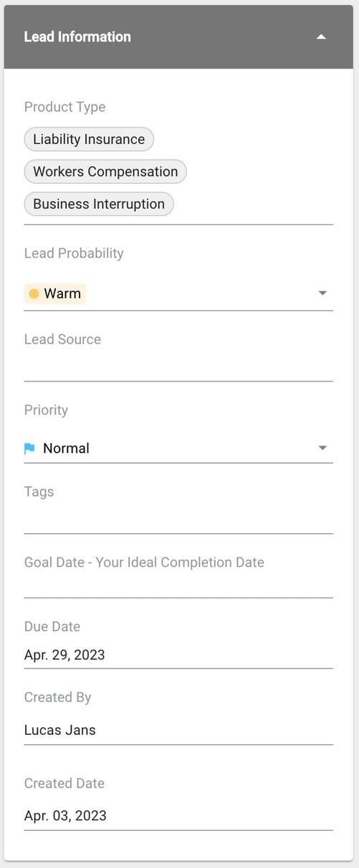Screen dimensions: 359x868
Task: Click the Lead Information header title
Action: [77, 36]
